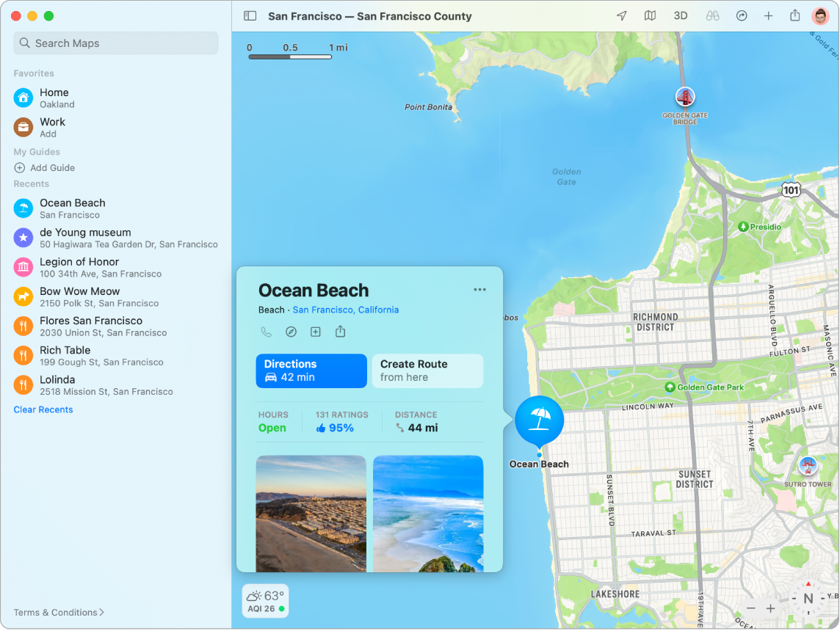Click the current location arrow icon
The height and width of the screenshot is (631, 840).
click(621, 15)
